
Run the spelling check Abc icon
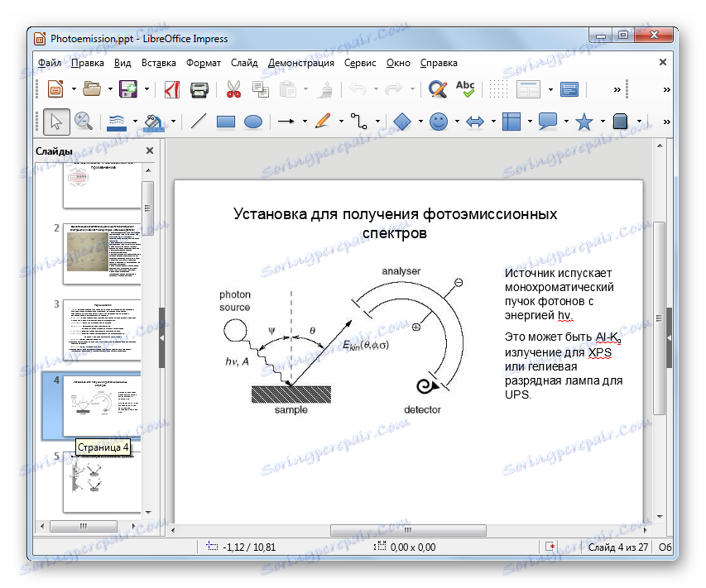pyautogui.click(x=465, y=89)
